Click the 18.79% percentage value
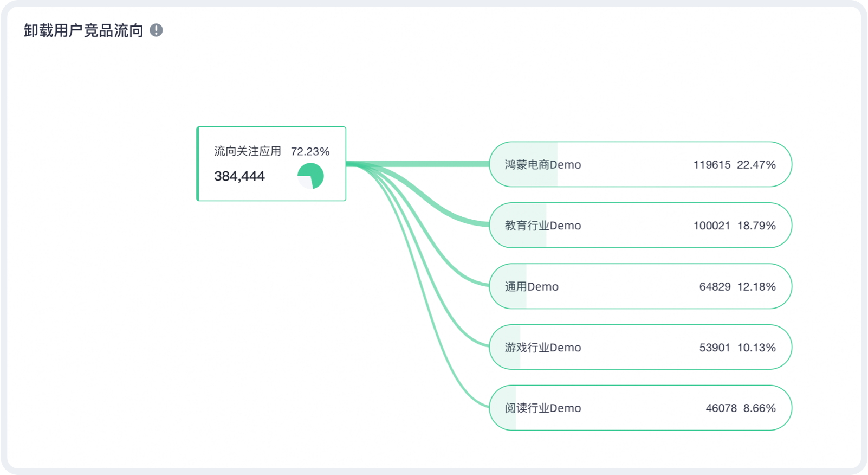The image size is (868, 475). [756, 226]
